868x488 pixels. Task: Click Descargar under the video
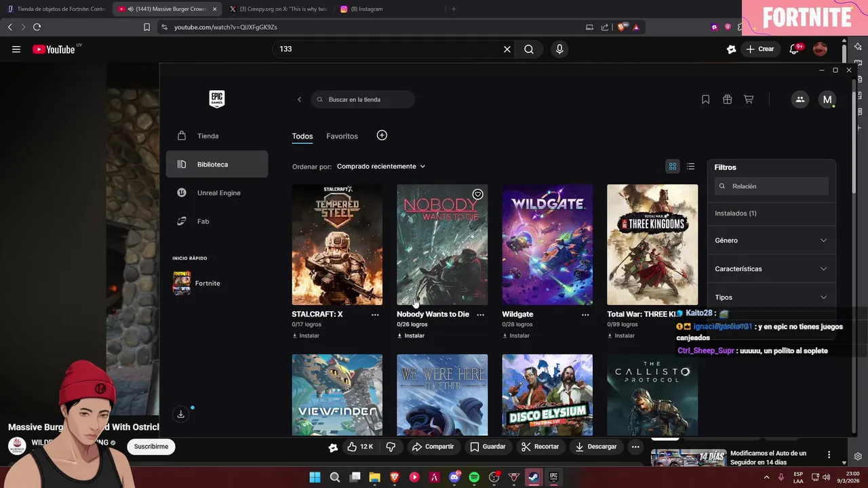coord(596,447)
